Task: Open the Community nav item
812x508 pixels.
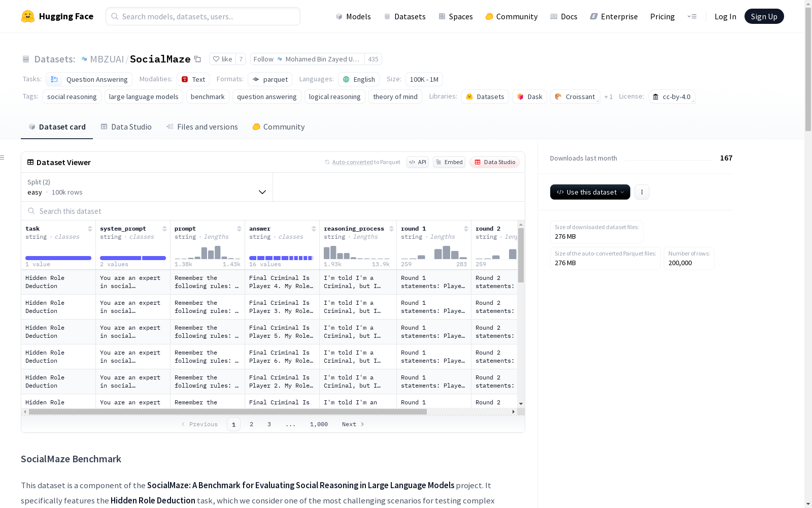Action: click(512, 16)
